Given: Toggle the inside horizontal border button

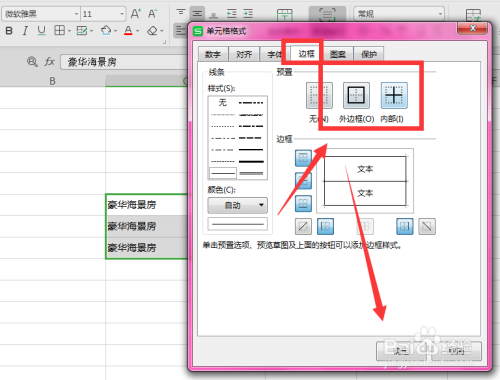Looking at the screenshot, I should 303,181.
